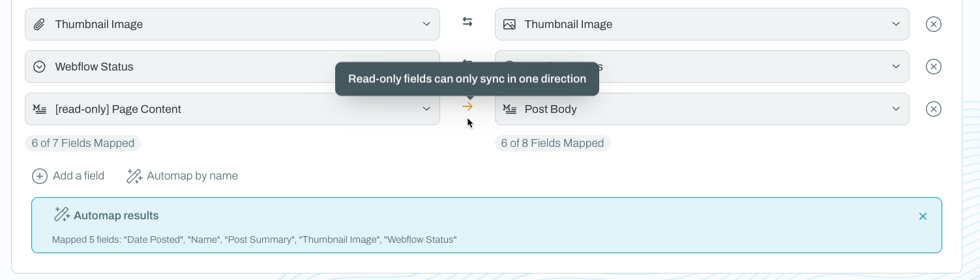This screenshot has width=980, height=280.
Task: Dismiss the Automap results banner
Action: click(x=923, y=216)
